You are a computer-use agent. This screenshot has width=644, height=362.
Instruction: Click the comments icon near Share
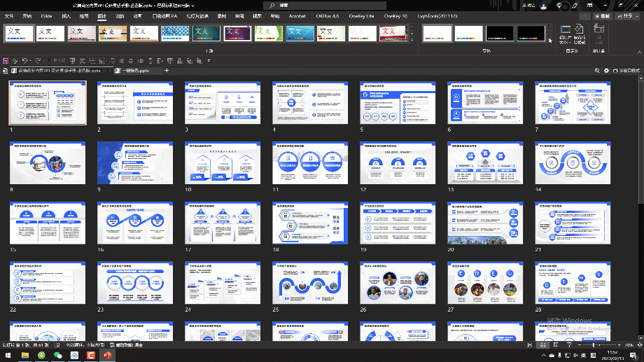(x=583, y=16)
